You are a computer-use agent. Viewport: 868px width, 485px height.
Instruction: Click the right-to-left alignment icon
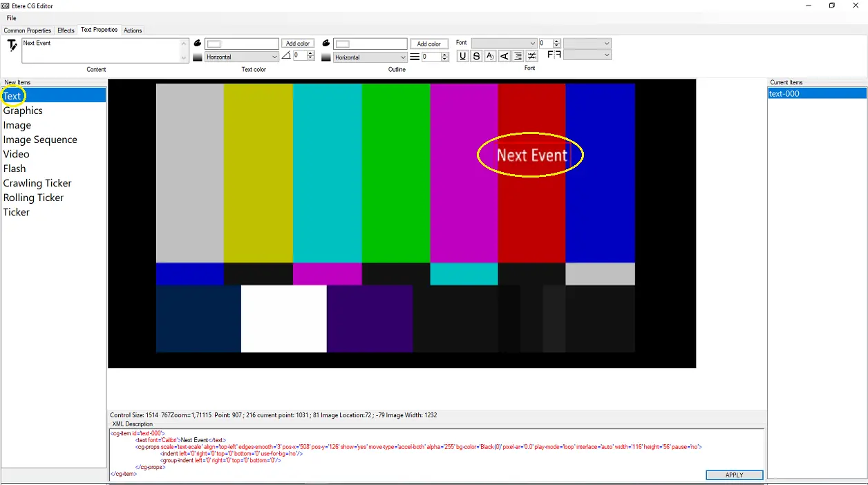click(518, 57)
